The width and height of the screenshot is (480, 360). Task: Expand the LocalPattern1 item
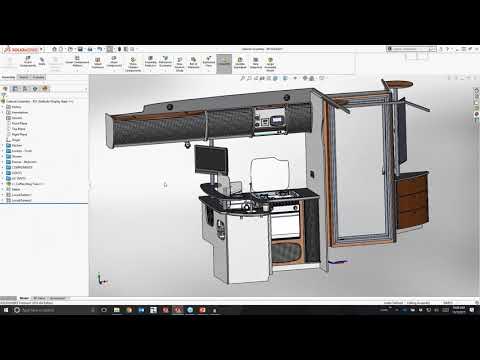tap(3, 195)
